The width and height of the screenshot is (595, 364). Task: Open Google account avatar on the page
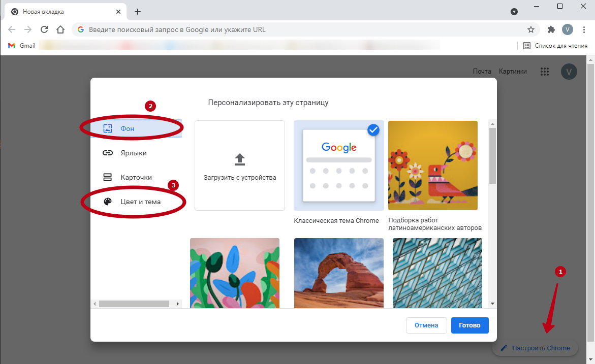pyautogui.click(x=569, y=72)
